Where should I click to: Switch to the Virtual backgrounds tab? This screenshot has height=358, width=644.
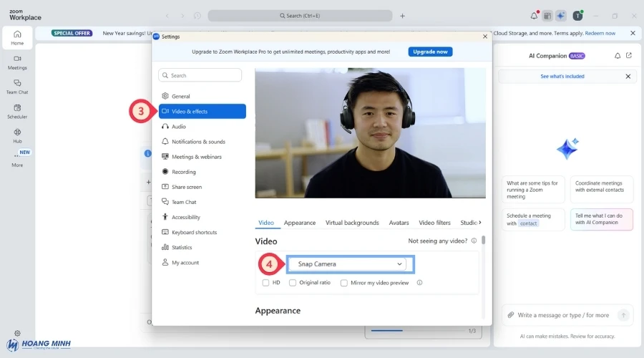pyautogui.click(x=352, y=223)
